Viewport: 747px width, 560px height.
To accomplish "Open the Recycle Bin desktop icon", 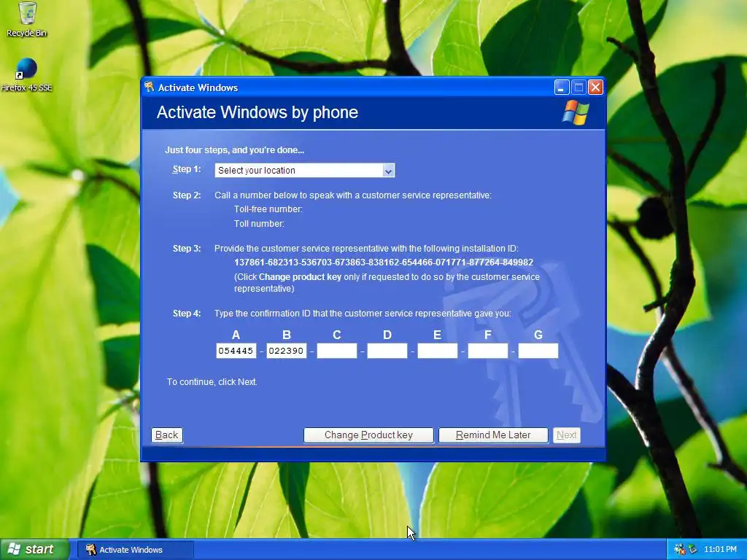I will coord(27,19).
